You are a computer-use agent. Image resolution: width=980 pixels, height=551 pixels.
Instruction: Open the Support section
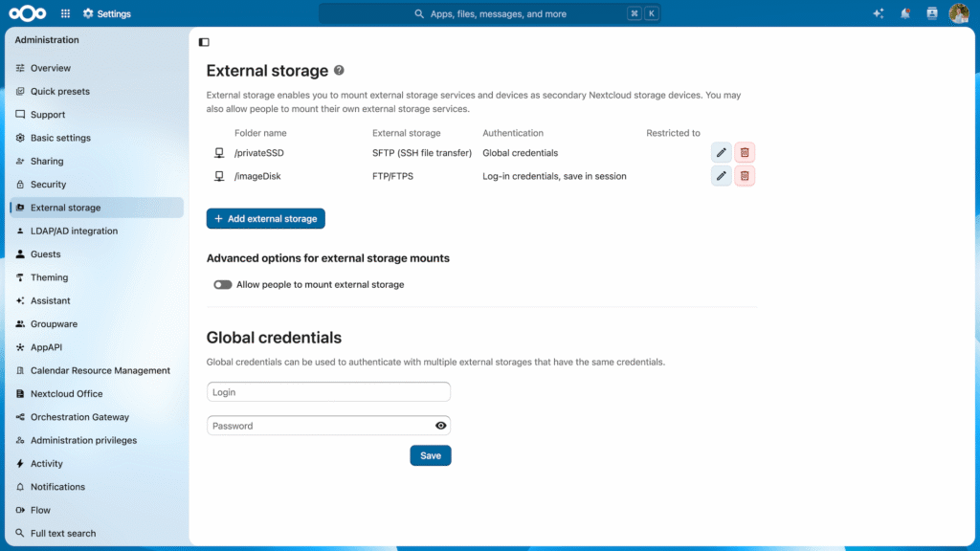click(x=97, y=115)
